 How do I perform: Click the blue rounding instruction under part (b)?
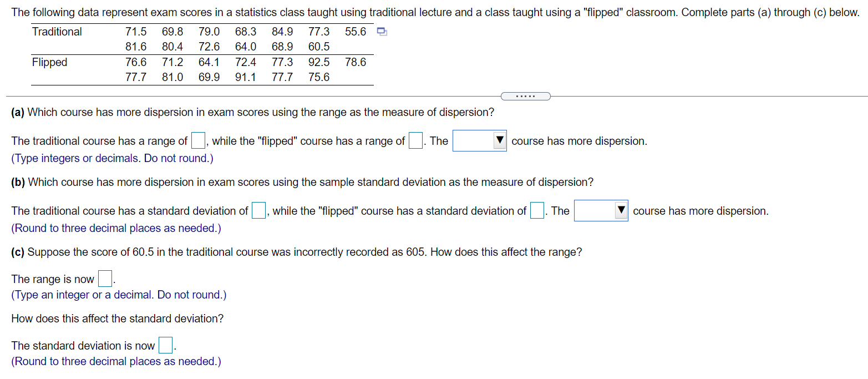click(x=116, y=228)
